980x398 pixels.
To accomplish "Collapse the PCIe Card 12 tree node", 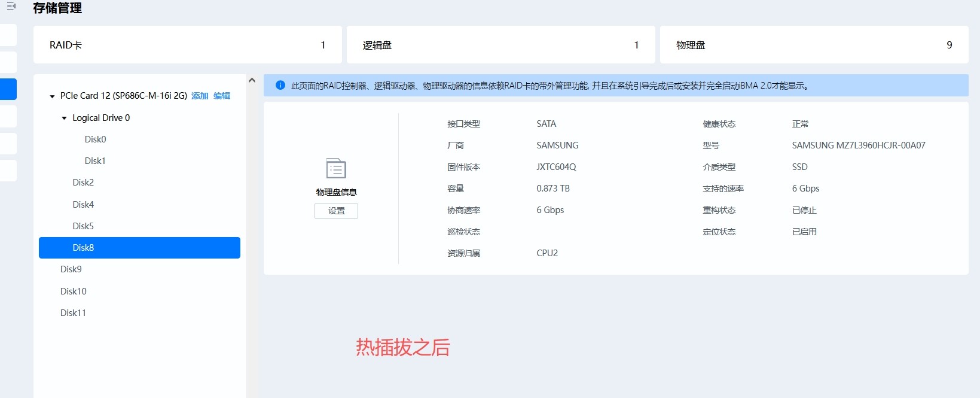I will pyautogui.click(x=52, y=96).
